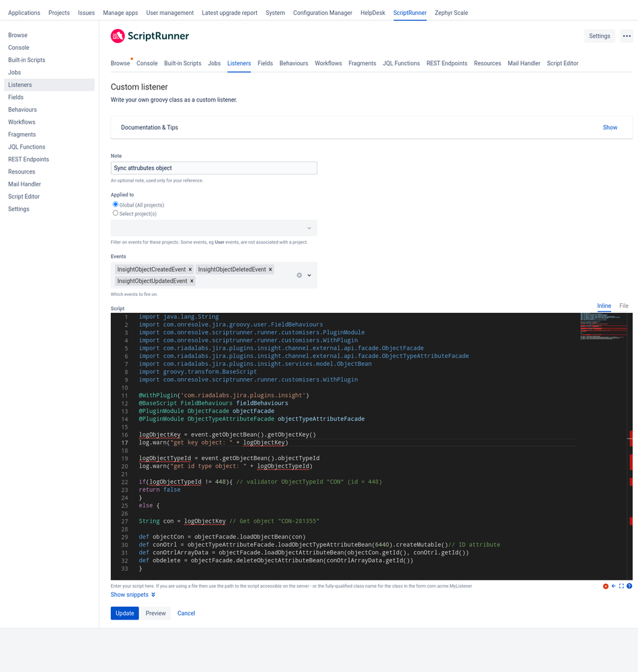Open Console in the left sidebar
The width and height of the screenshot is (638, 672).
tap(49, 48)
